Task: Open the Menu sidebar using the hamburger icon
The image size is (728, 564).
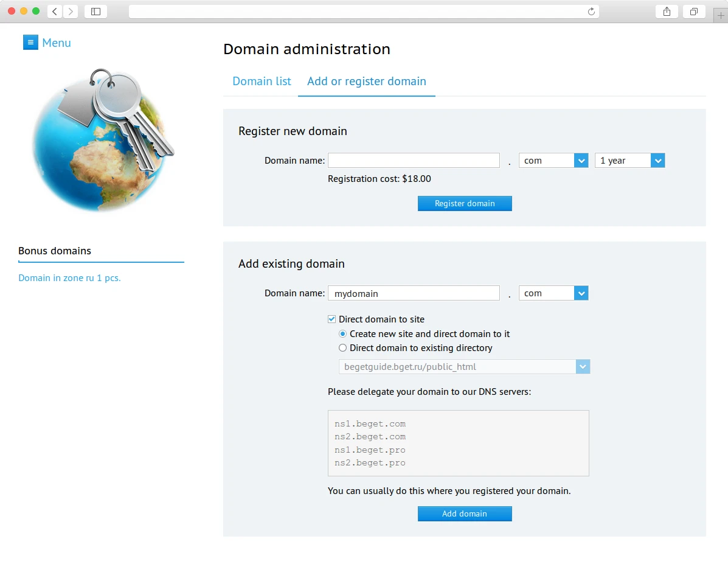Action: tap(30, 42)
